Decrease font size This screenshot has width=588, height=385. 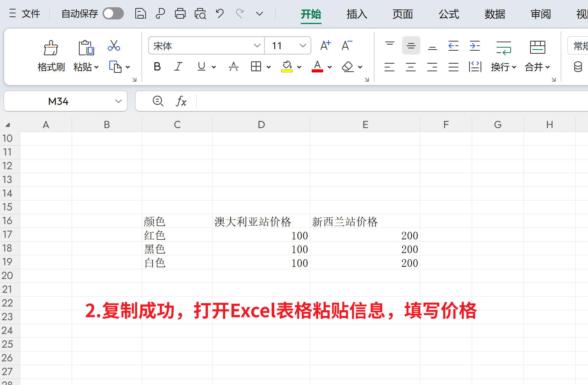tap(347, 46)
